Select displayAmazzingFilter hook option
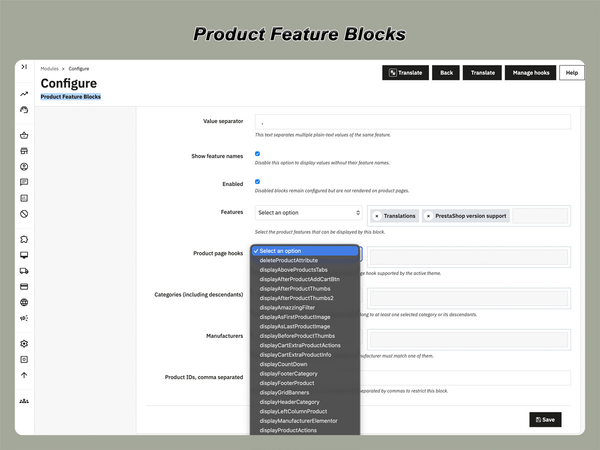The width and height of the screenshot is (600, 450). tap(305, 308)
